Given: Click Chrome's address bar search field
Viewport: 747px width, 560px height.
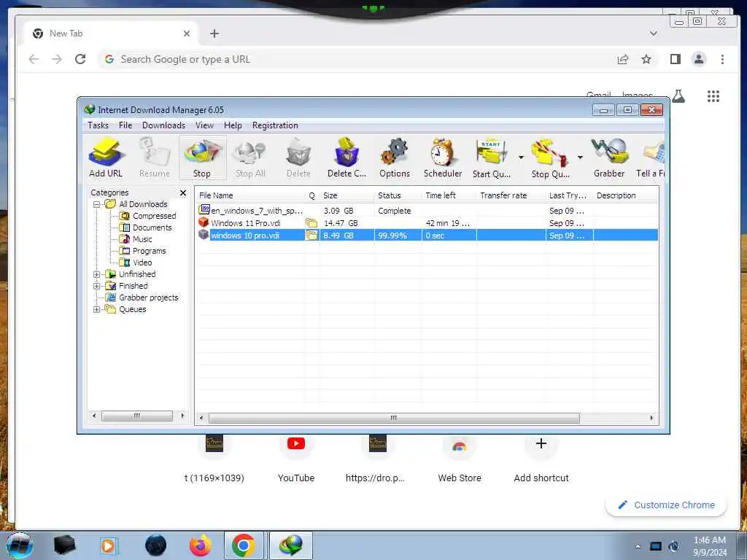Looking at the screenshot, I should (352, 60).
